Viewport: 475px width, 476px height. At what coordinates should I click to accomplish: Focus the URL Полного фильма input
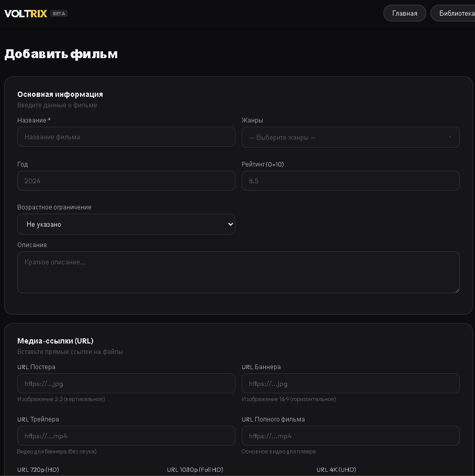click(x=350, y=436)
